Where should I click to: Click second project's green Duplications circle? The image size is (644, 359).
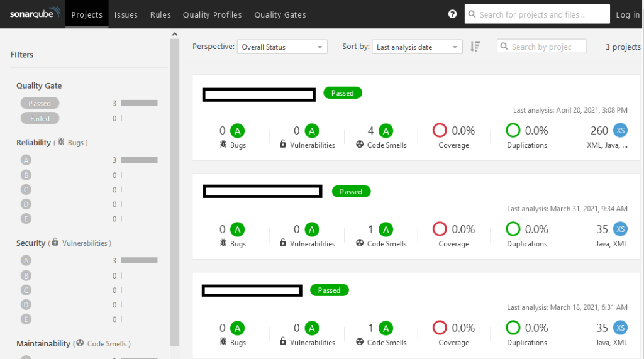point(513,229)
